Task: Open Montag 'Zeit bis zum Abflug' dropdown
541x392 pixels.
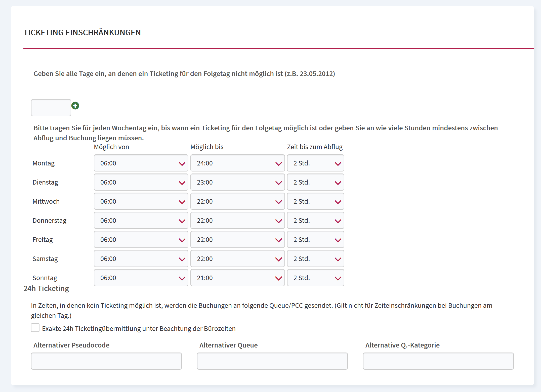Action: click(316, 163)
